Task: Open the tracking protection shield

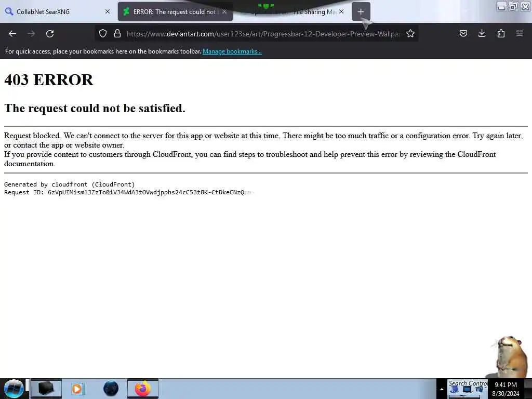Action: click(x=103, y=33)
